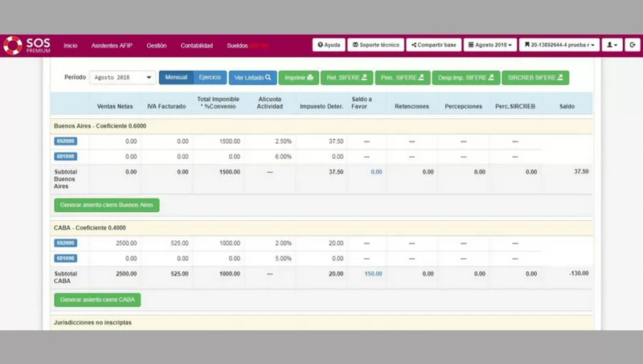Click Ver Listado search button
Viewport: 643px width, 364px height.
[x=252, y=78]
